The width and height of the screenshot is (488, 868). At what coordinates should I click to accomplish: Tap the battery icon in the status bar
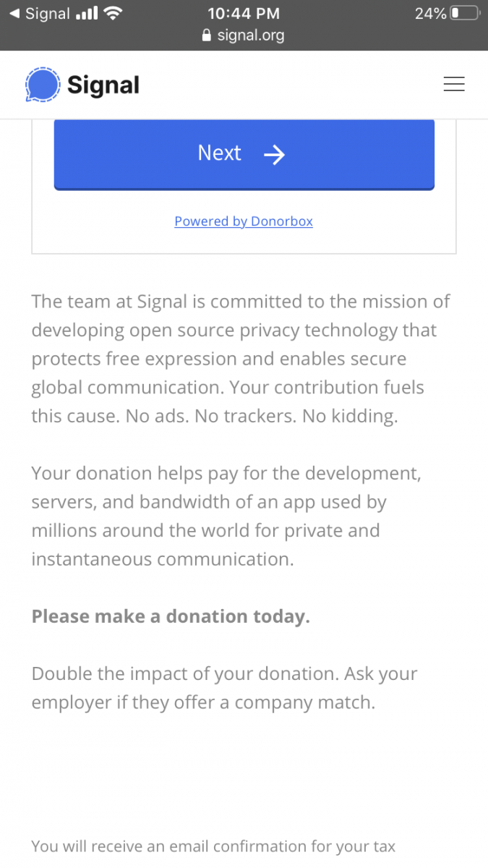pos(464,13)
